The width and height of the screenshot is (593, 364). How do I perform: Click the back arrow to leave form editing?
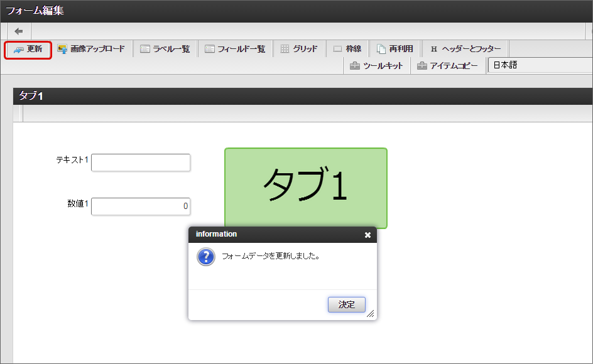(x=18, y=31)
